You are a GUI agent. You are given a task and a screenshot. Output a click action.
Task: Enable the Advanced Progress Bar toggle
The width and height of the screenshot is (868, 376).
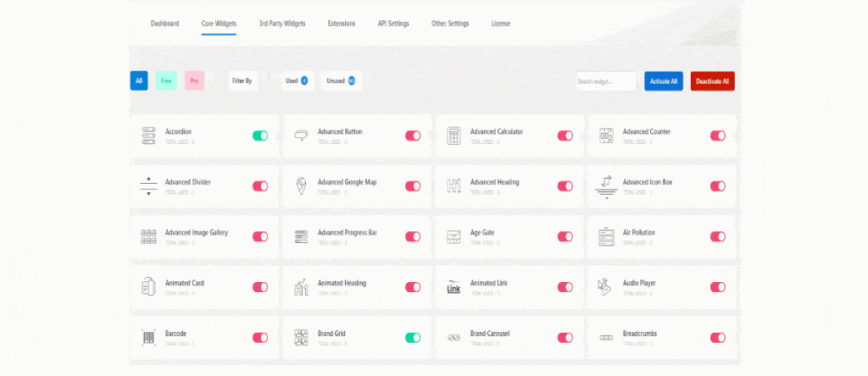click(x=413, y=236)
